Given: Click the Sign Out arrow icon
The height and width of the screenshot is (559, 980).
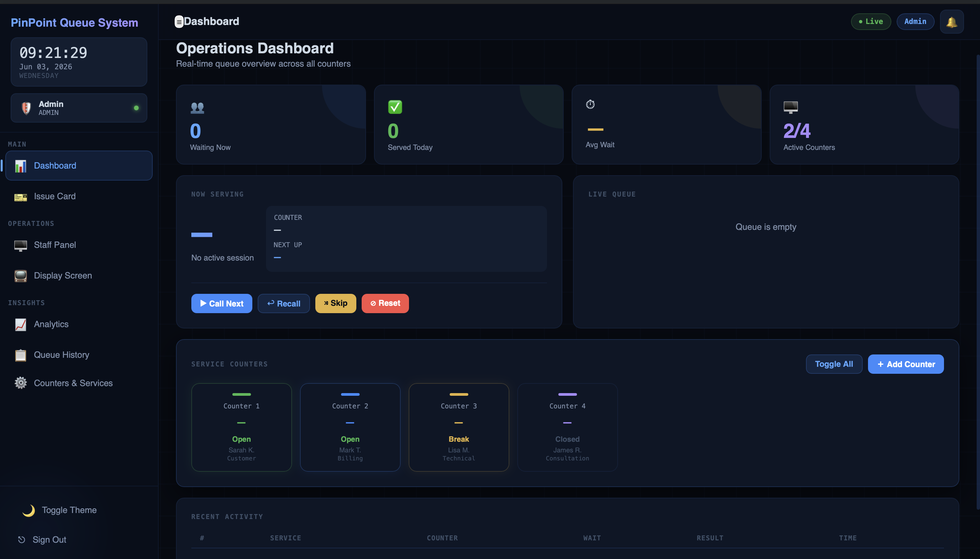Looking at the screenshot, I should tap(22, 540).
